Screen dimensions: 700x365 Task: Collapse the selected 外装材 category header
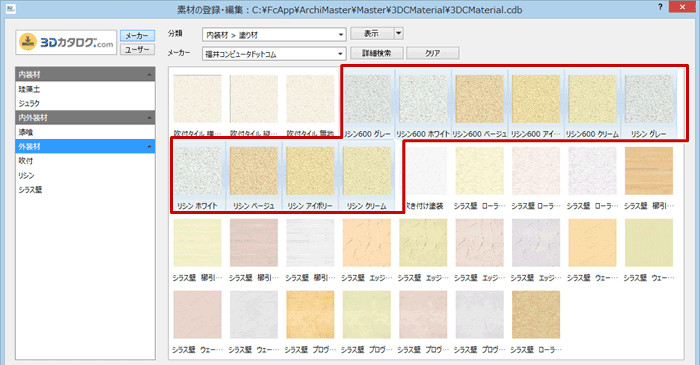pos(85,146)
